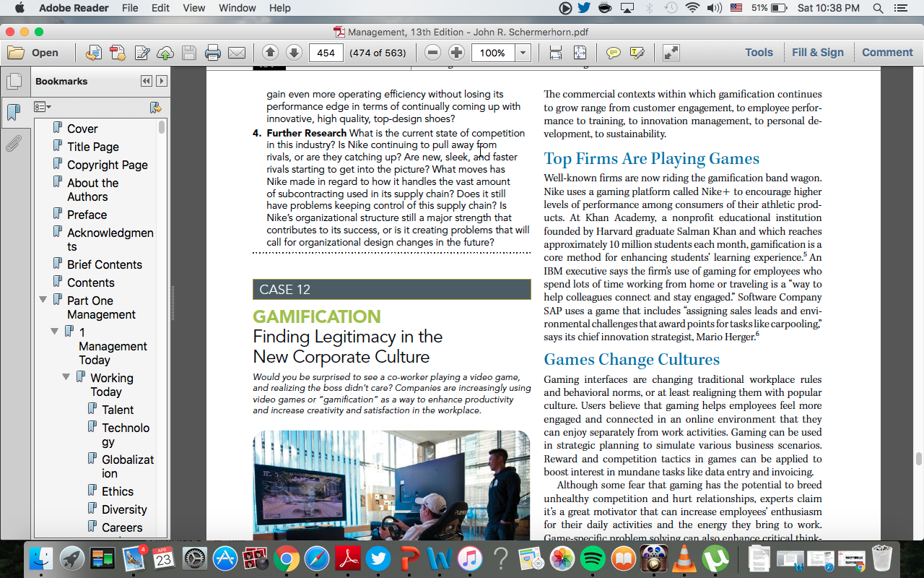Viewport: 924px width, 578px height.
Task: Click the Save floppy disk icon
Action: tap(188, 53)
